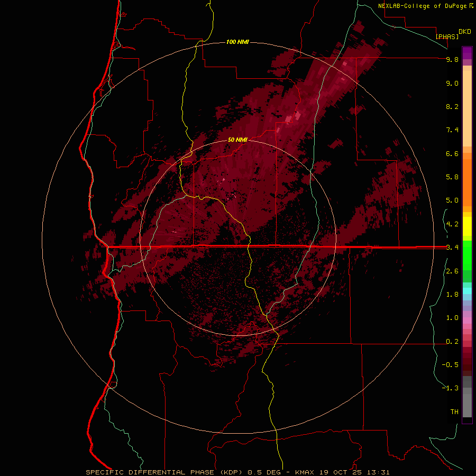Click the SPECIFIC DIFFERENTIAL PHASE (KDP) caption
This screenshot has width=476, height=476.
[x=164, y=472]
